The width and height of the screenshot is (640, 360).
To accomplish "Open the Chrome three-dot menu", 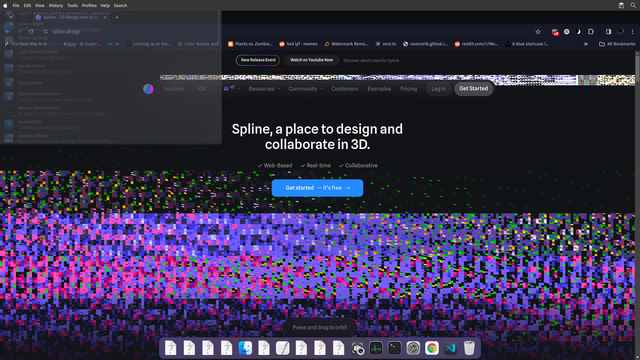I will (633, 32).
